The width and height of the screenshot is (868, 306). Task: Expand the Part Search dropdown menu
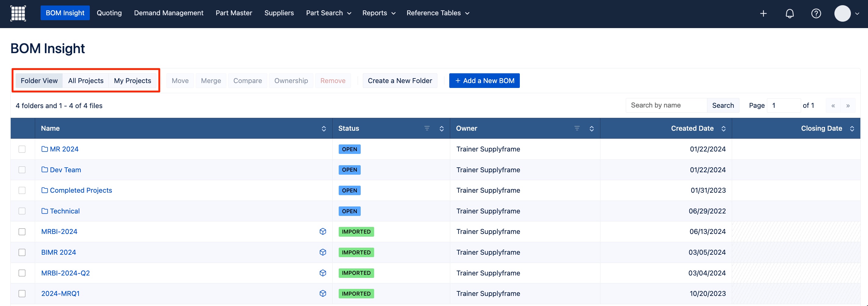(329, 13)
